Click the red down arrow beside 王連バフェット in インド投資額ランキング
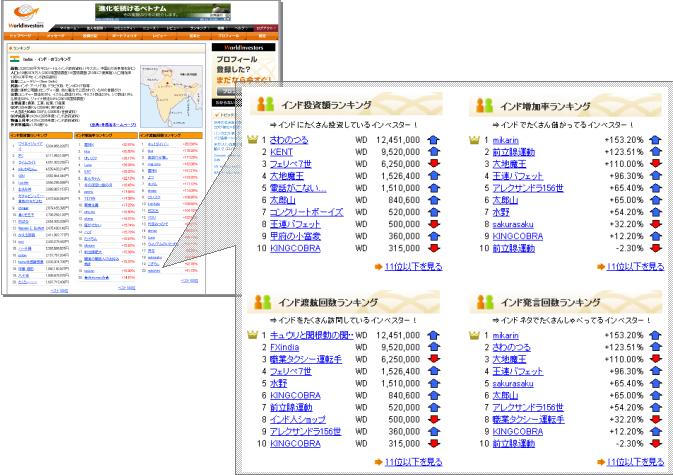 click(x=434, y=224)
